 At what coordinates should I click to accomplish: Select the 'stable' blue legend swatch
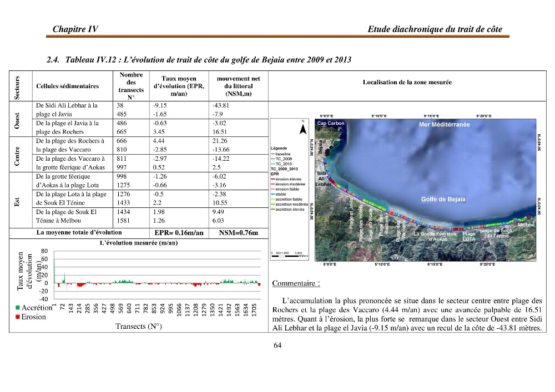273,195
